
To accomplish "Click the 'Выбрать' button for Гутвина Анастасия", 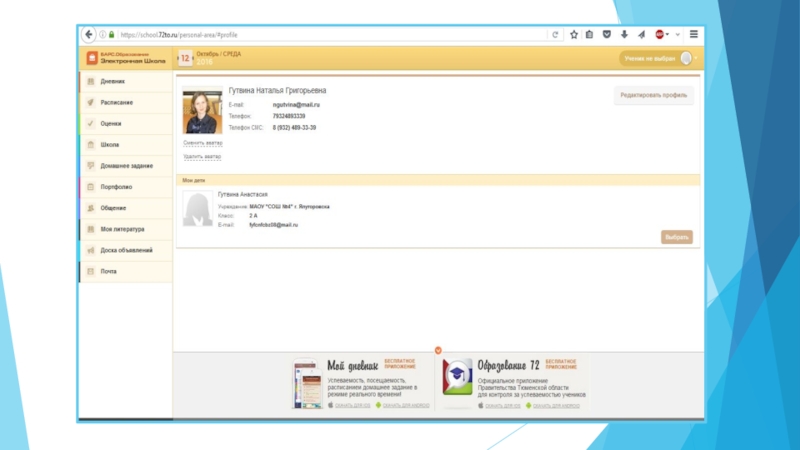I will 676,237.
